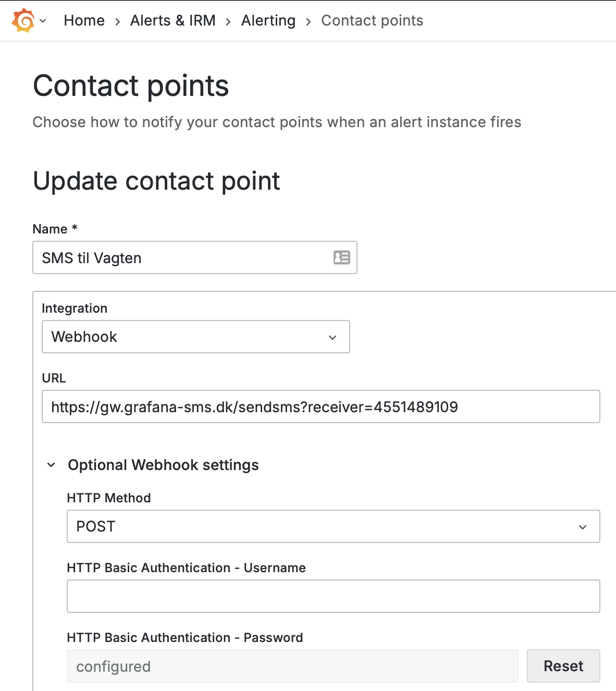Image resolution: width=616 pixels, height=691 pixels.
Task: Open the dropdown arrow beside Grafana logo
Action: click(x=43, y=21)
